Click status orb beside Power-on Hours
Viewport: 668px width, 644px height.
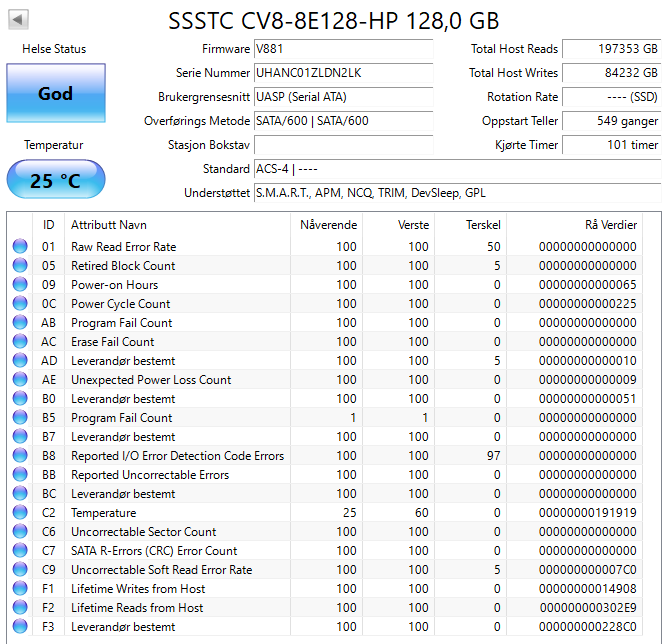(x=20, y=285)
